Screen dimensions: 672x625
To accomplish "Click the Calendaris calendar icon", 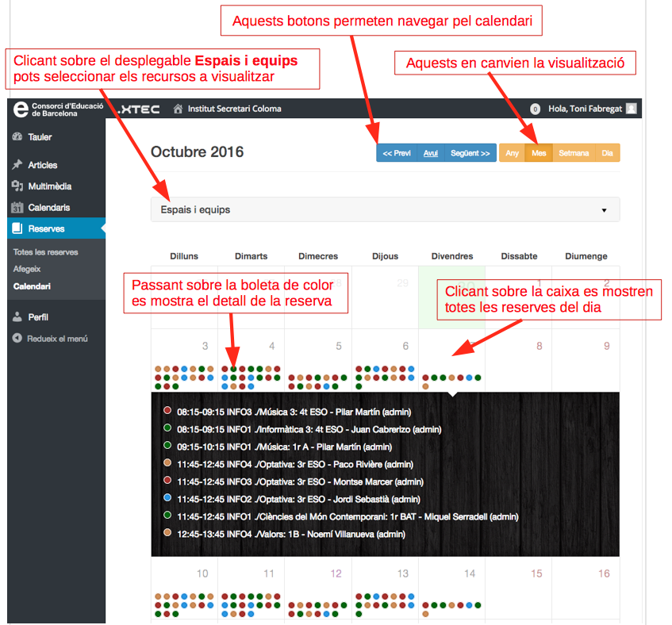I will (x=17, y=208).
